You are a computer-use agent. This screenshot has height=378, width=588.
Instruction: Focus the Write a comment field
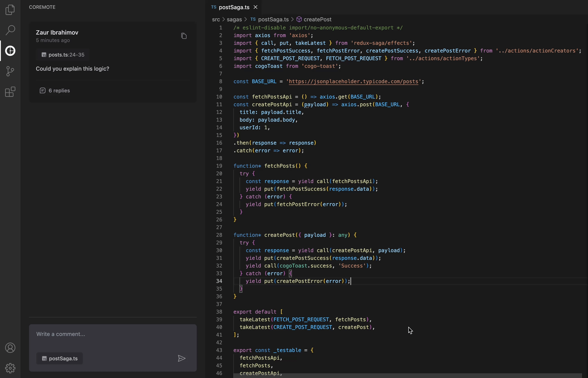coord(113,334)
